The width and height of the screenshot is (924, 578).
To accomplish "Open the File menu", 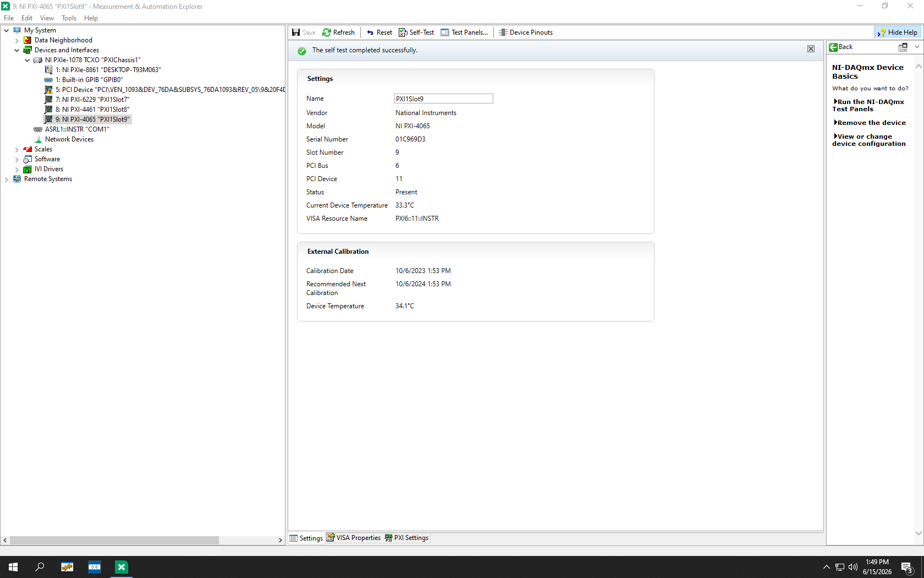I will 9,18.
